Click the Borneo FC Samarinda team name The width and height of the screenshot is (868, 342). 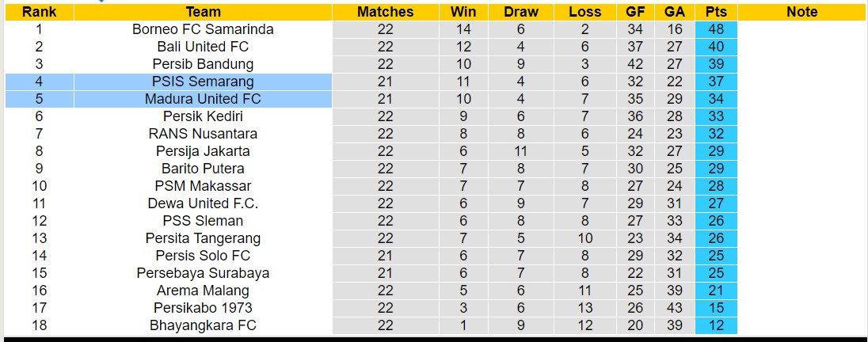tap(203, 29)
